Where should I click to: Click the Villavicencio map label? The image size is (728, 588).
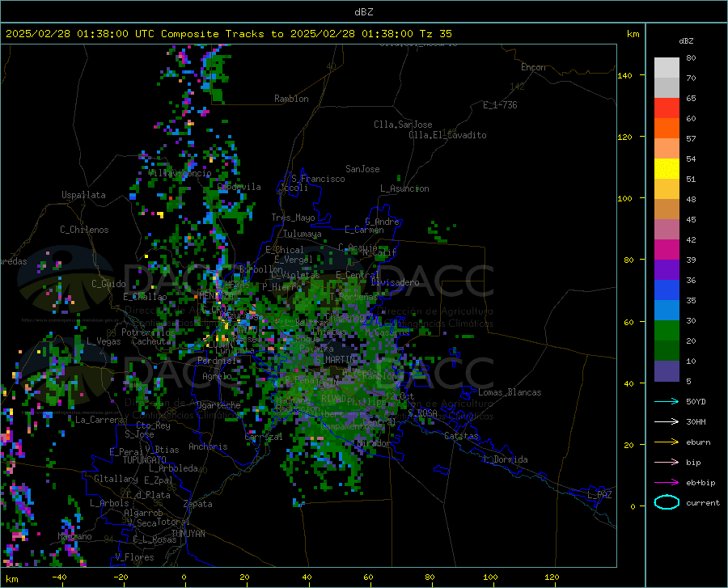[x=180, y=173]
